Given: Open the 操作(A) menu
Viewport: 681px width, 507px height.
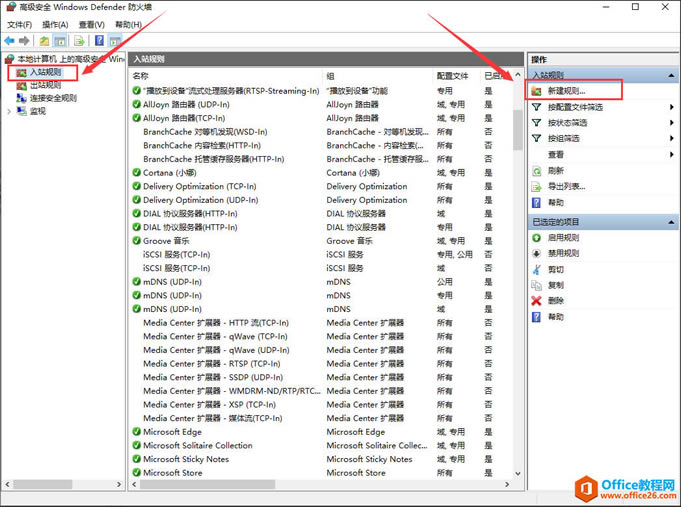Looking at the screenshot, I should 55,25.
